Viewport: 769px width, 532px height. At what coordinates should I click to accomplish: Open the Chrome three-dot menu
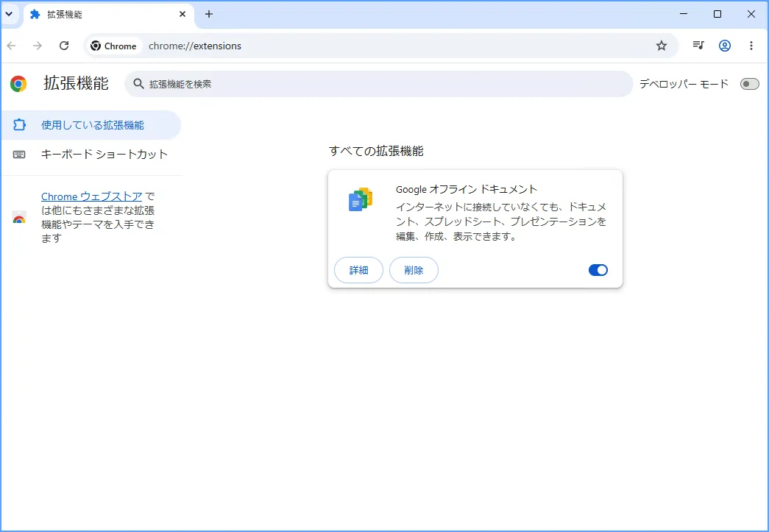click(x=751, y=46)
